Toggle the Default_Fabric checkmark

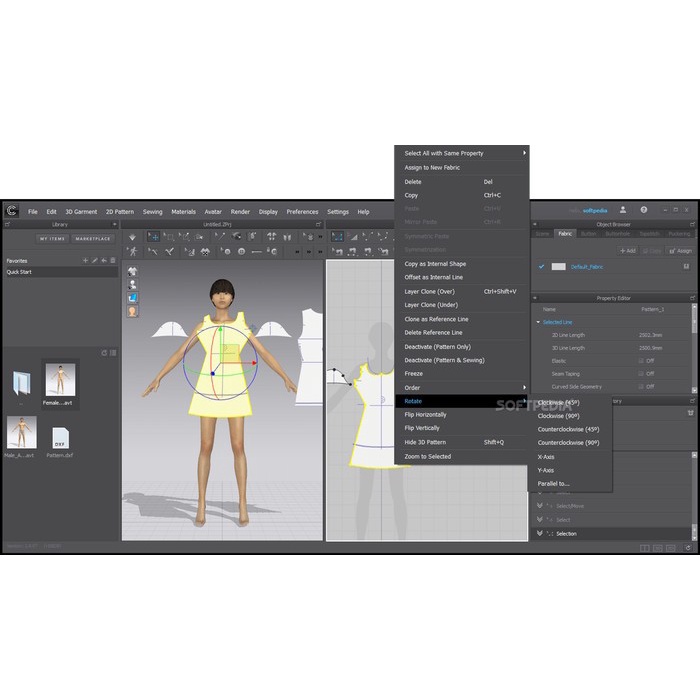pyautogui.click(x=542, y=267)
